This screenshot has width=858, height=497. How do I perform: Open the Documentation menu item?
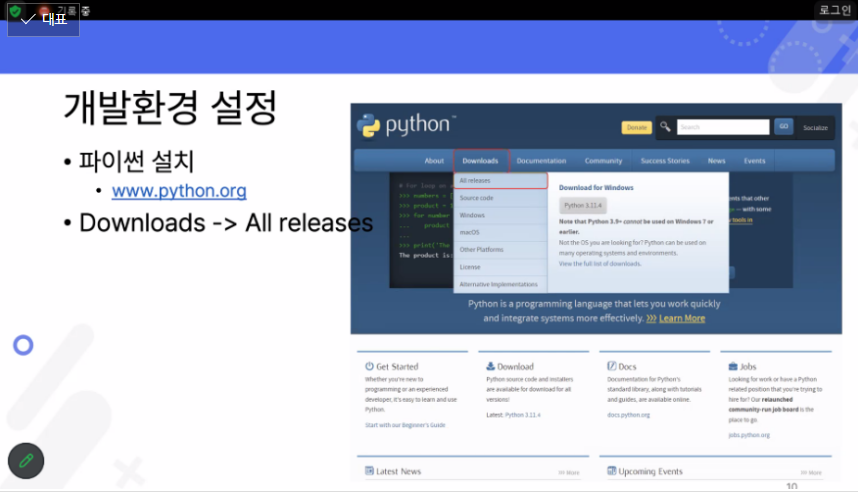541,161
